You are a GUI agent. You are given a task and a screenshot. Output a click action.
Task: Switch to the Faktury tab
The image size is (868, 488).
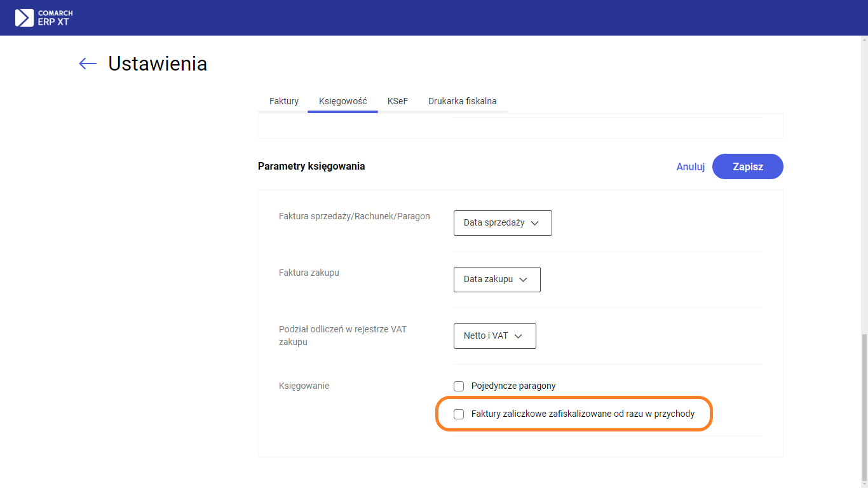click(284, 101)
